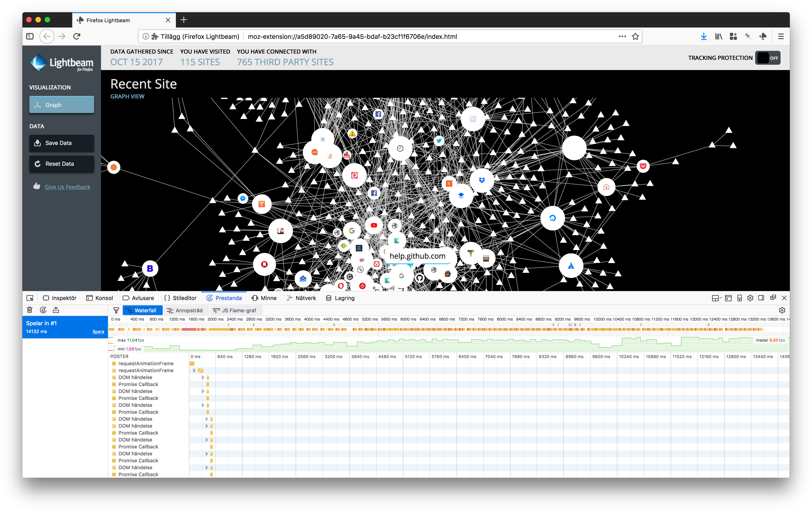Screen dimensions: 812x512
Task: Start a new performance recording
Action: pos(43,310)
